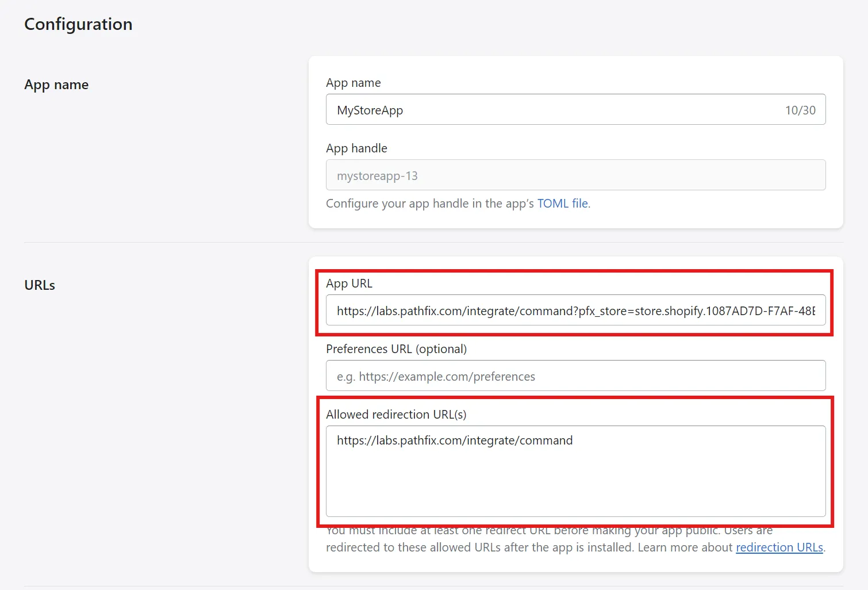
Task: Select the URLs section heading
Action: (x=40, y=285)
